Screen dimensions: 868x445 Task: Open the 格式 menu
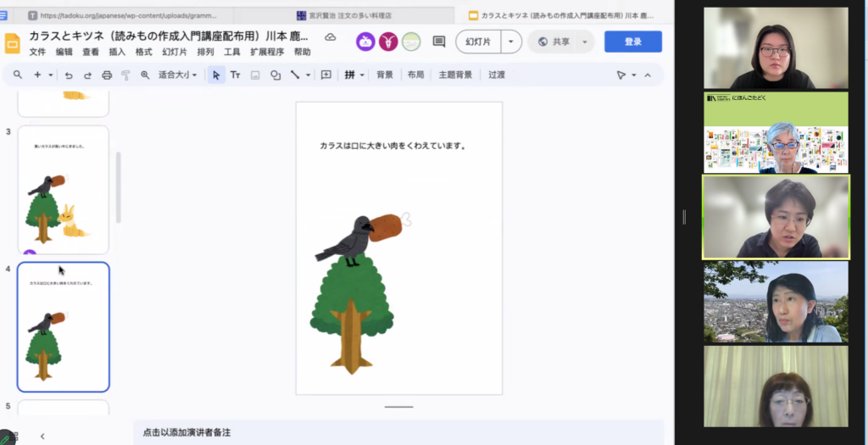[143, 53]
